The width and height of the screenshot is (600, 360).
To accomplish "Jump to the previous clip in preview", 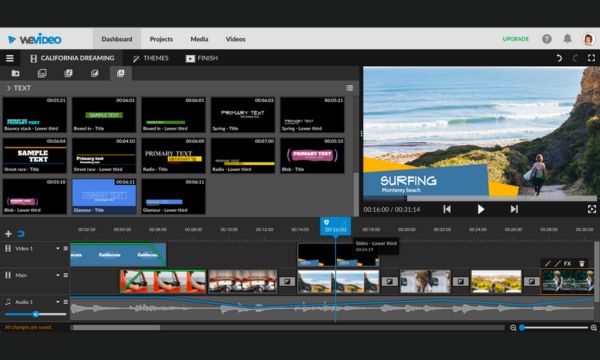I will tap(447, 209).
